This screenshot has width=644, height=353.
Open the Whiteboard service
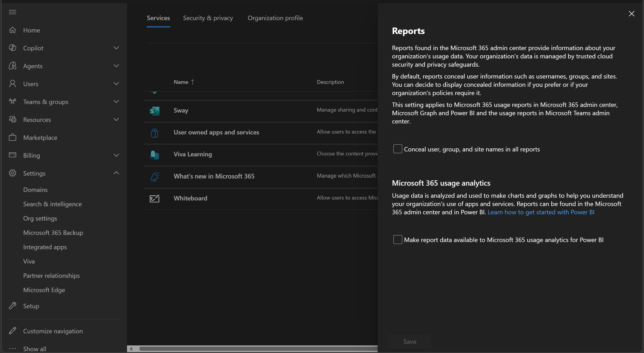190,198
